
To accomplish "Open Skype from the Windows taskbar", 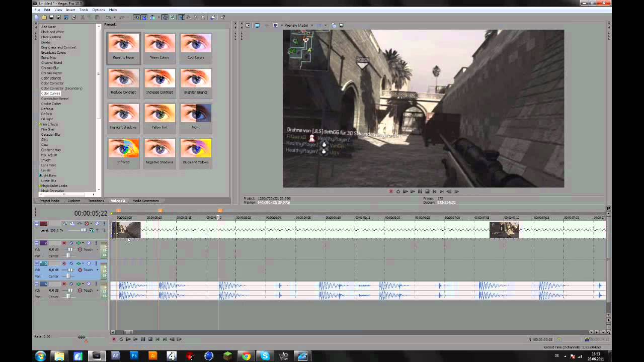I will point(265,356).
